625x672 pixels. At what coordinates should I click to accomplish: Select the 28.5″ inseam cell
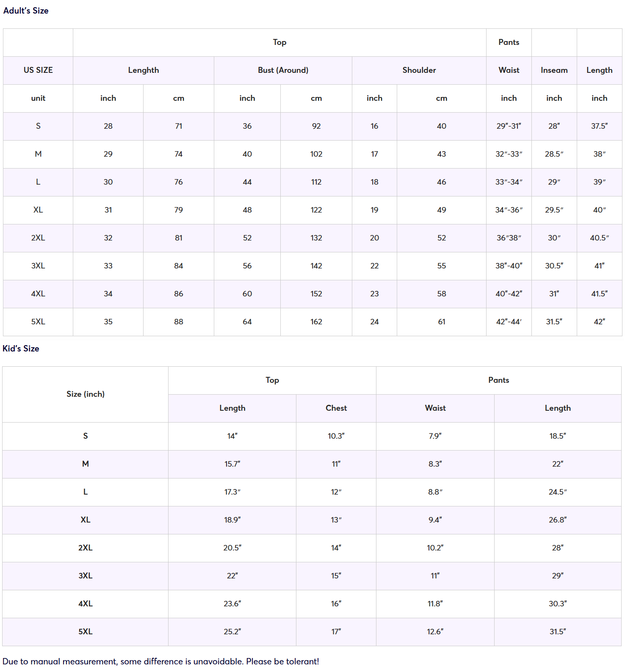554,154
